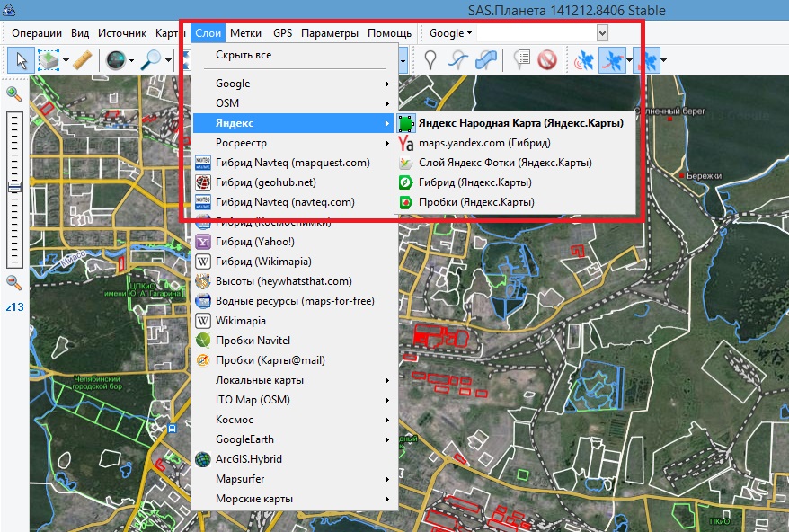Enable the Гибрид (Яндекс.Карты) layer
Viewport: 789px width, 532px height.
pos(514,182)
